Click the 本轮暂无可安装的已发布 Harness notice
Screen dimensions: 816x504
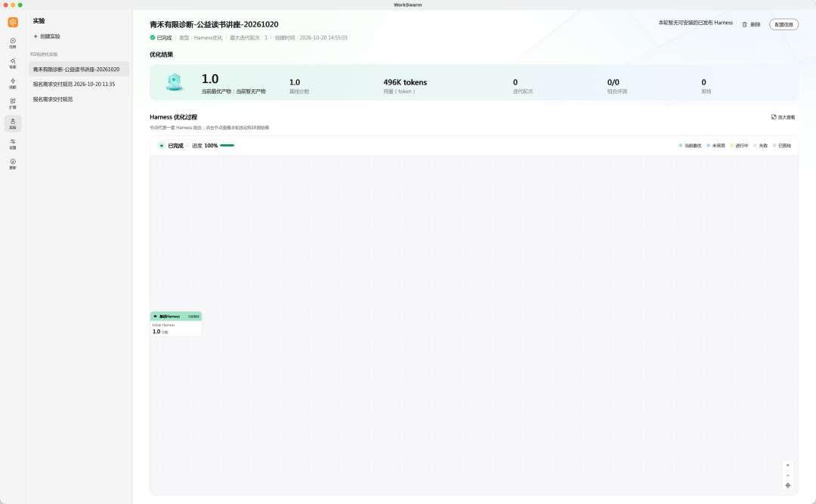coord(695,23)
